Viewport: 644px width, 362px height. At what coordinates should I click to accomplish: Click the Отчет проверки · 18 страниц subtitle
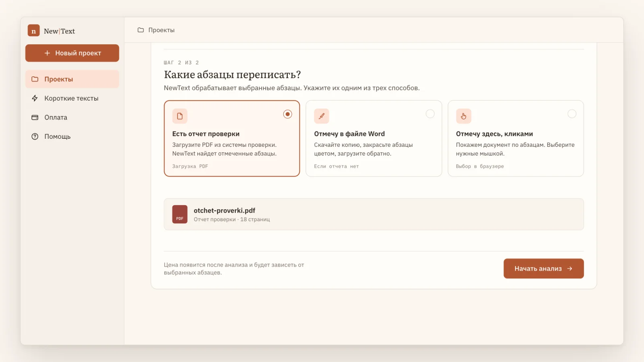(x=232, y=219)
